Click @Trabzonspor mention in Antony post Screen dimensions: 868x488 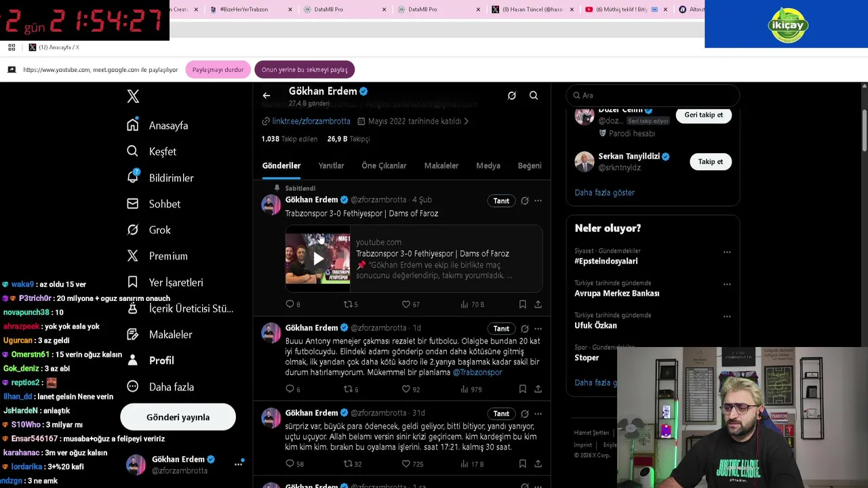point(477,372)
